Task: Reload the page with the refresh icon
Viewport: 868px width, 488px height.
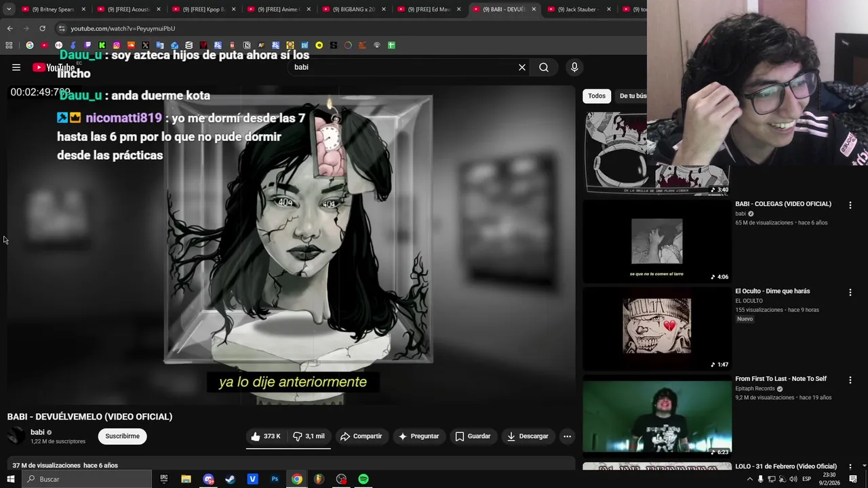Action: [42, 28]
